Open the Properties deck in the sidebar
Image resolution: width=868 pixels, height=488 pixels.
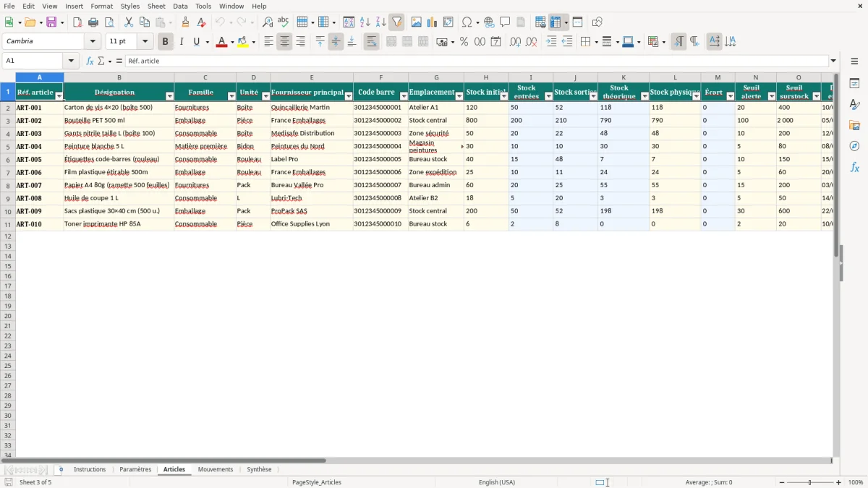(854, 84)
